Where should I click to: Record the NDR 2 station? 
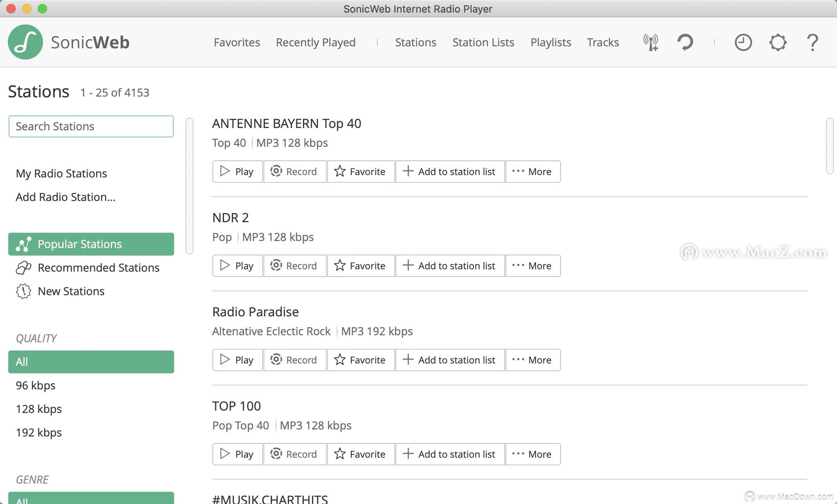point(295,266)
